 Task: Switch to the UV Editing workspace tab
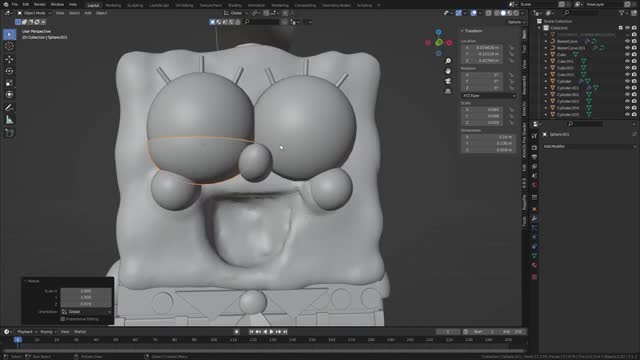point(184,5)
